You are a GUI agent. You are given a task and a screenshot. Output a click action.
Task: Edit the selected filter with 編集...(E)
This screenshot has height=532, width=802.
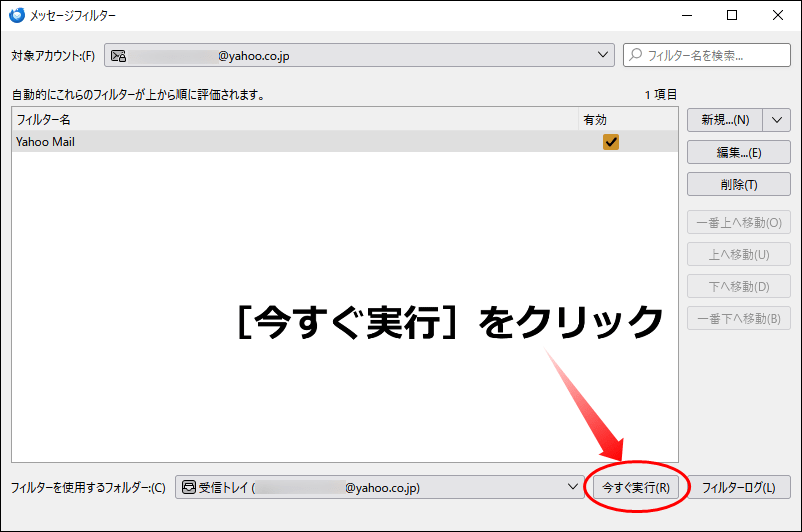[x=739, y=152]
